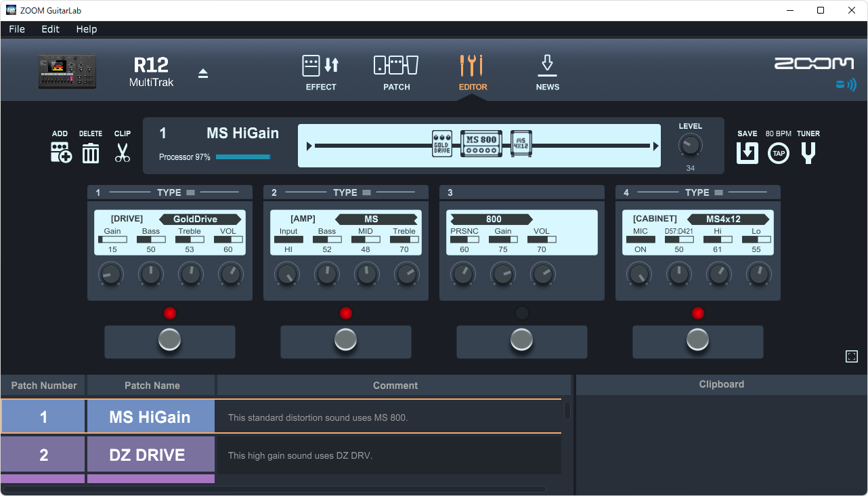Click the slot 3 Gain knob
Image resolution: width=868 pixels, height=496 pixels.
pos(502,274)
